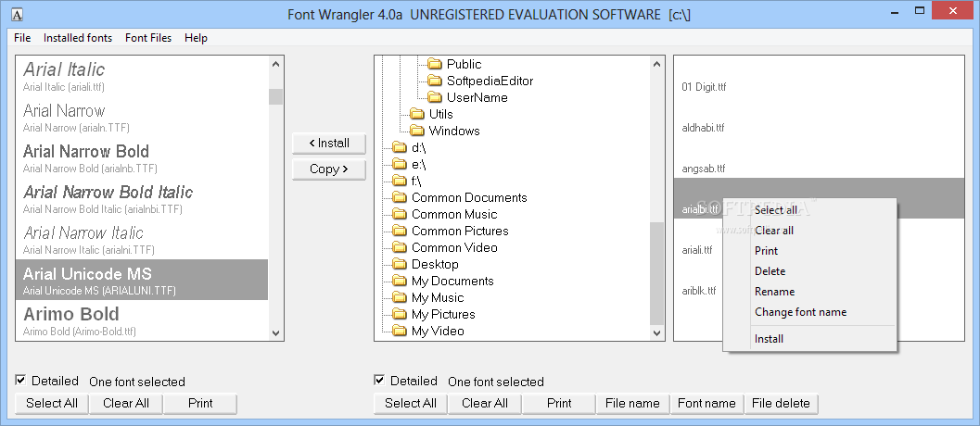Click the Desktop folder icon
The width and height of the screenshot is (980, 426).
click(x=400, y=264)
